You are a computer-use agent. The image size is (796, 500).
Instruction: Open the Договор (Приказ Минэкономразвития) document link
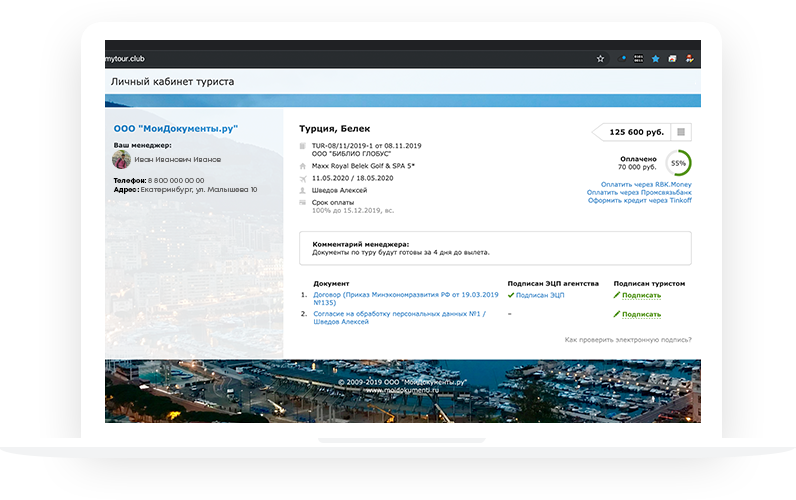(406, 298)
